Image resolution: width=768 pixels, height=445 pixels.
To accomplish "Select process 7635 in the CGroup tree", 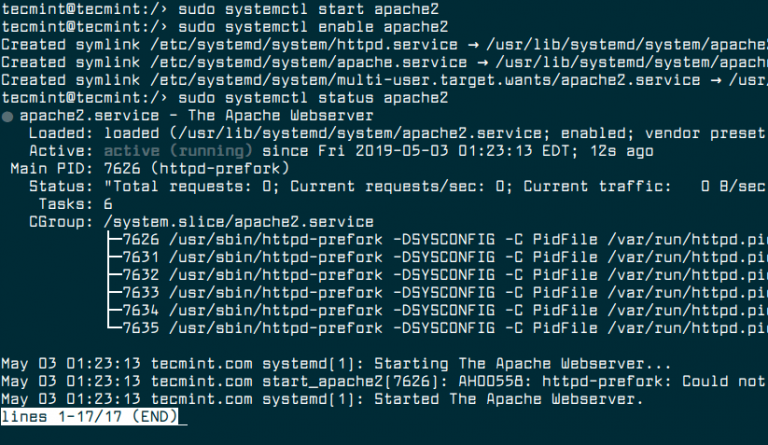I will pyautogui.click(x=139, y=327).
